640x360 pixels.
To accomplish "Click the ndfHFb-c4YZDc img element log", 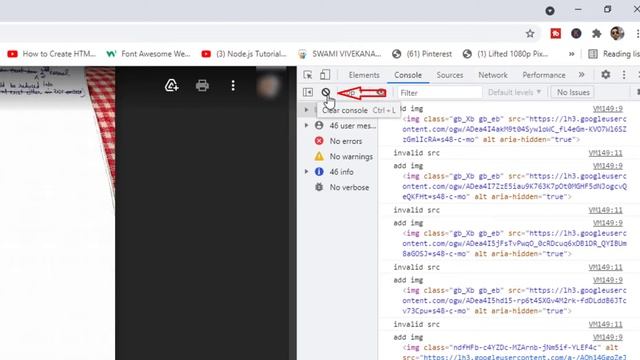I will click(x=514, y=352).
